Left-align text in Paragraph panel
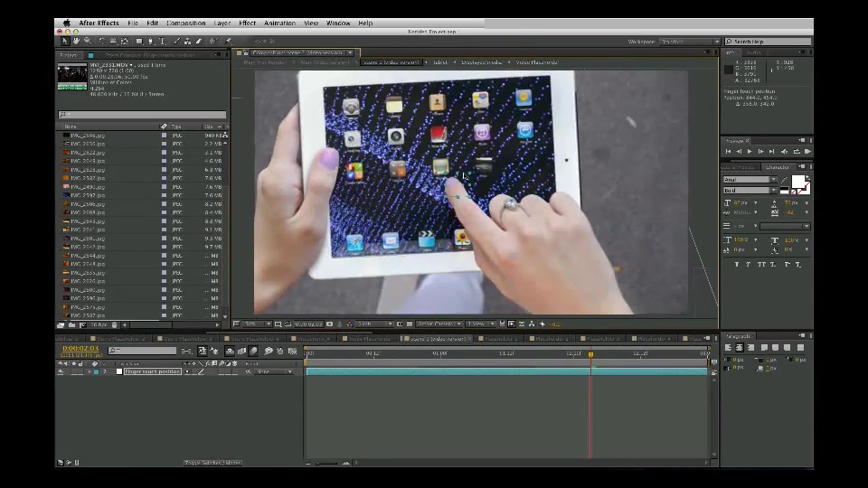 click(x=728, y=347)
